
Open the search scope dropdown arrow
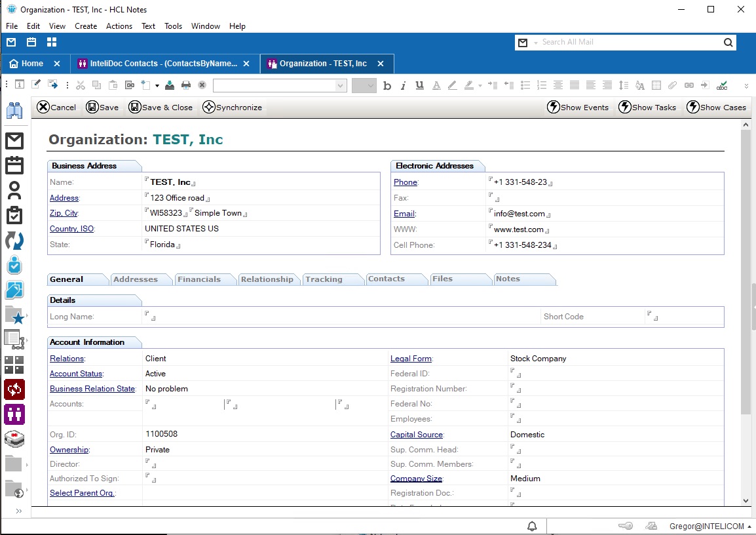(536, 43)
